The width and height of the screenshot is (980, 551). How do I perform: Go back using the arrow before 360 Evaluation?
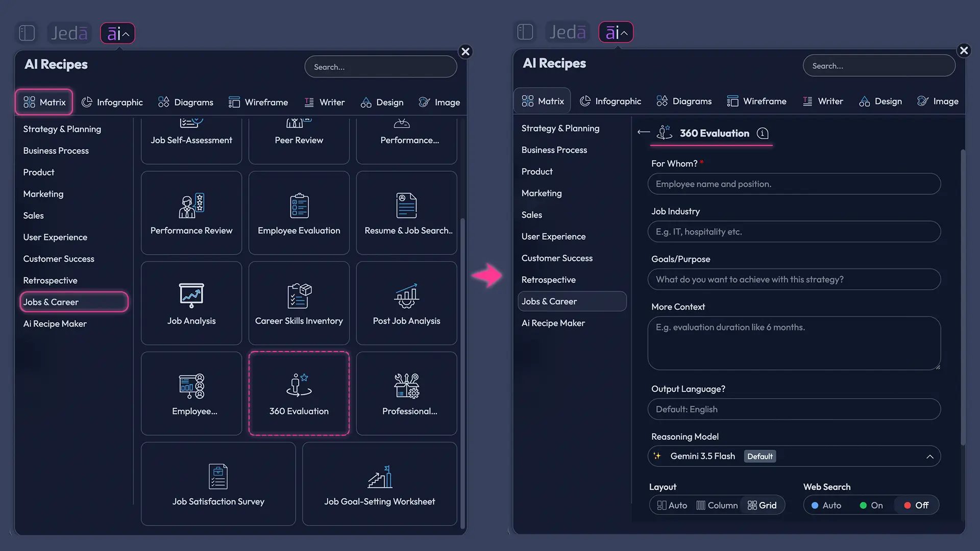644,132
